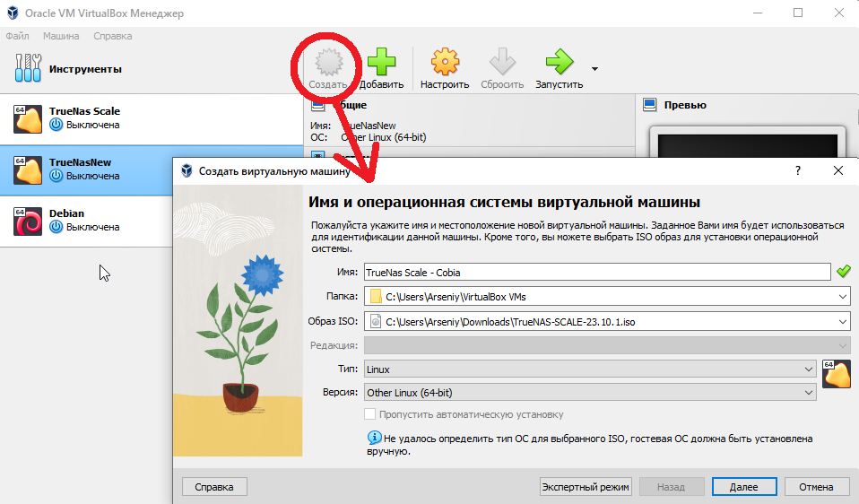Click the Сбросить discard arrow icon

502,61
